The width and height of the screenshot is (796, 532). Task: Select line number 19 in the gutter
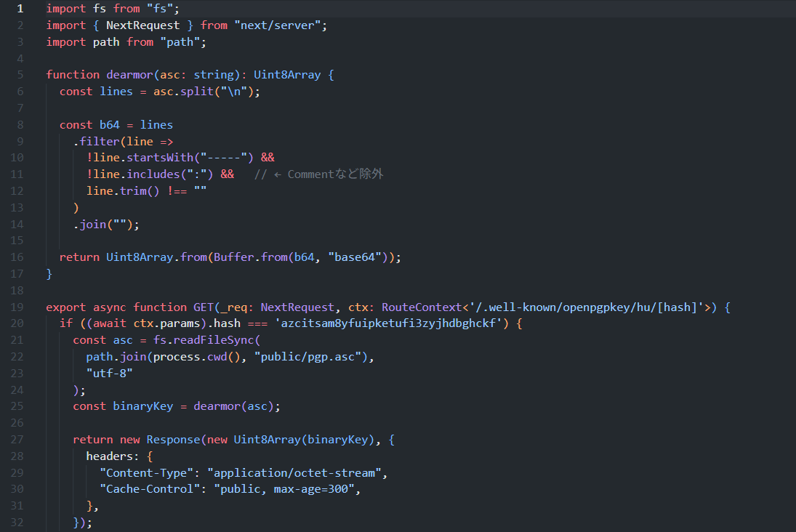[x=17, y=307]
